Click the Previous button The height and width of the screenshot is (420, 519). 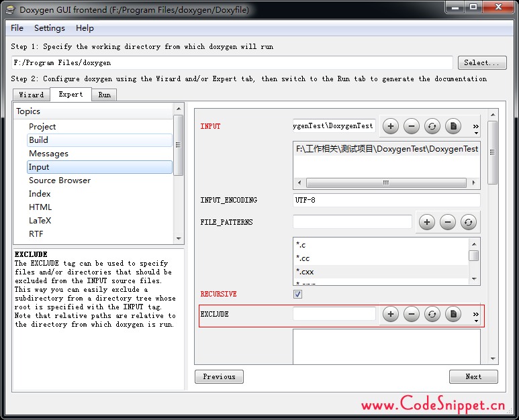pos(219,376)
